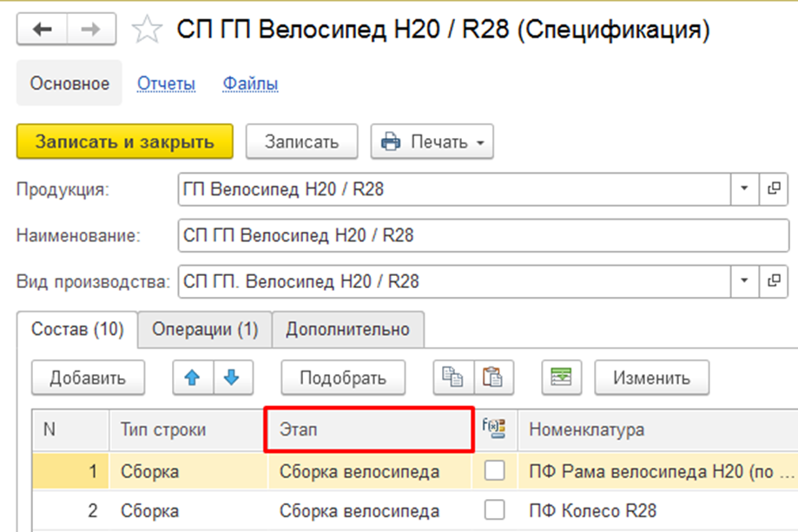Switch to the Операции (1) tab
The height and width of the screenshot is (532, 798).
205,330
